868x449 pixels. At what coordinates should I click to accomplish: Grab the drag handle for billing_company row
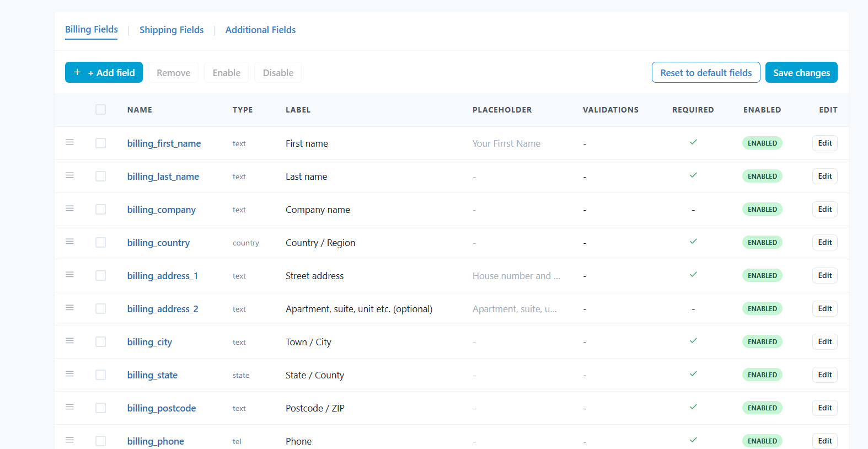pyautogui.click(x=69, y=209)
